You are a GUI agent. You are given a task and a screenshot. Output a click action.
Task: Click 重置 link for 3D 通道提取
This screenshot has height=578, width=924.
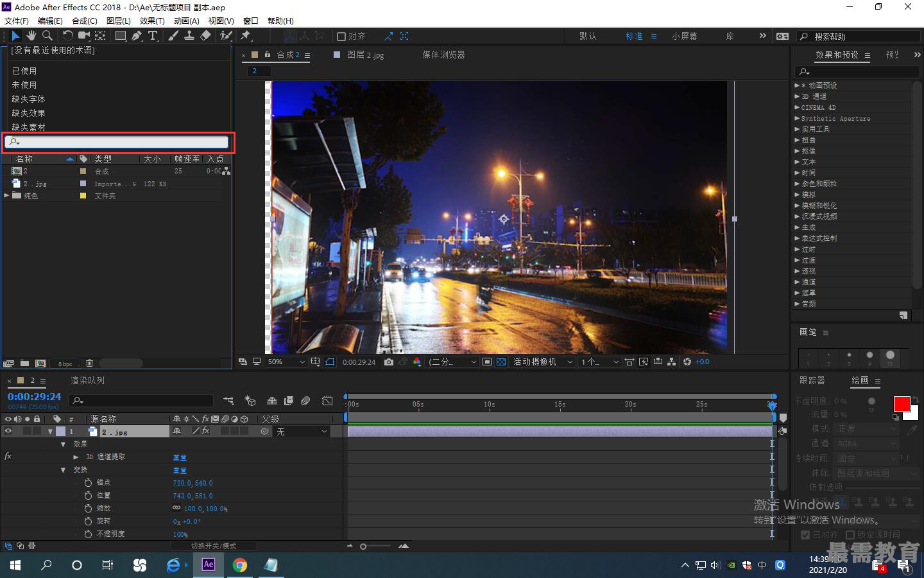[x=180, y=457]
